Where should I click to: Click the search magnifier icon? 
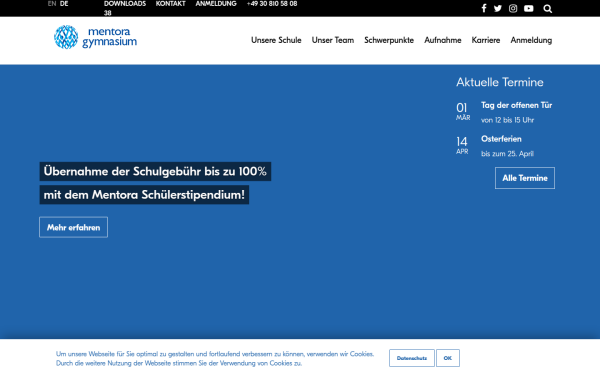click(548, 8)
